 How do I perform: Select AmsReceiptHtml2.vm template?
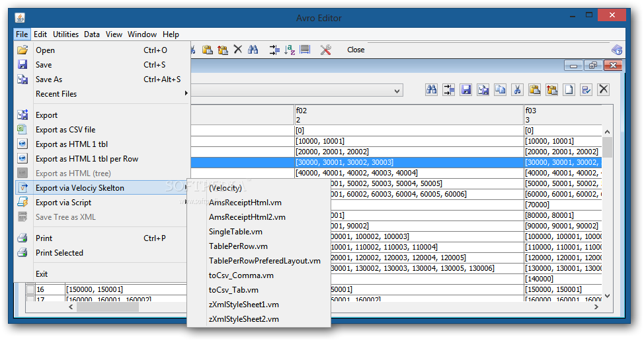pyautogui.click(x=259, y=217)
